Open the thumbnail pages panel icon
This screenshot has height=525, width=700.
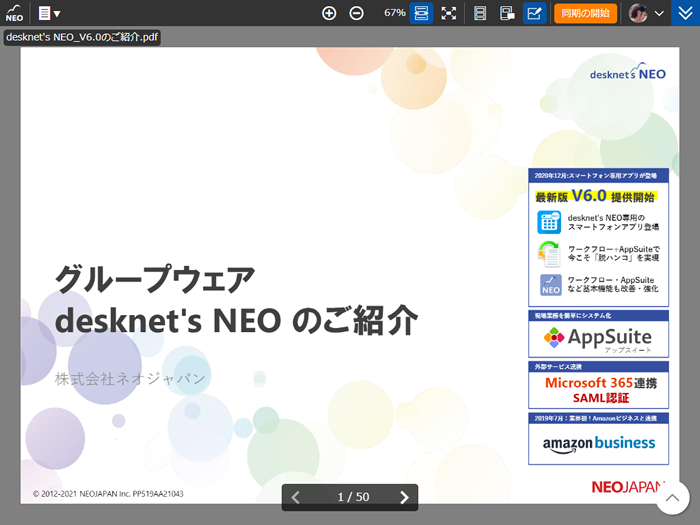[507, 13]
